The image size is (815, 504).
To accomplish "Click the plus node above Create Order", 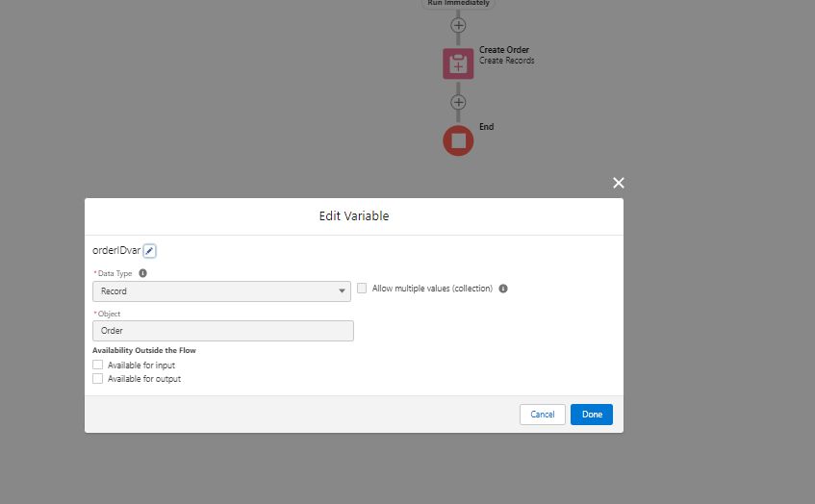I will tap(458, 25).
